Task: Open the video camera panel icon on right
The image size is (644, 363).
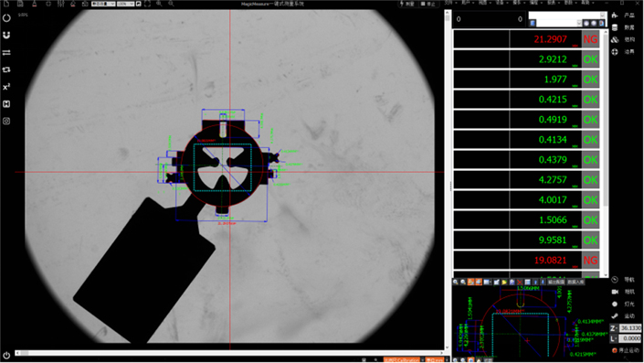Action: coord(615,292)
